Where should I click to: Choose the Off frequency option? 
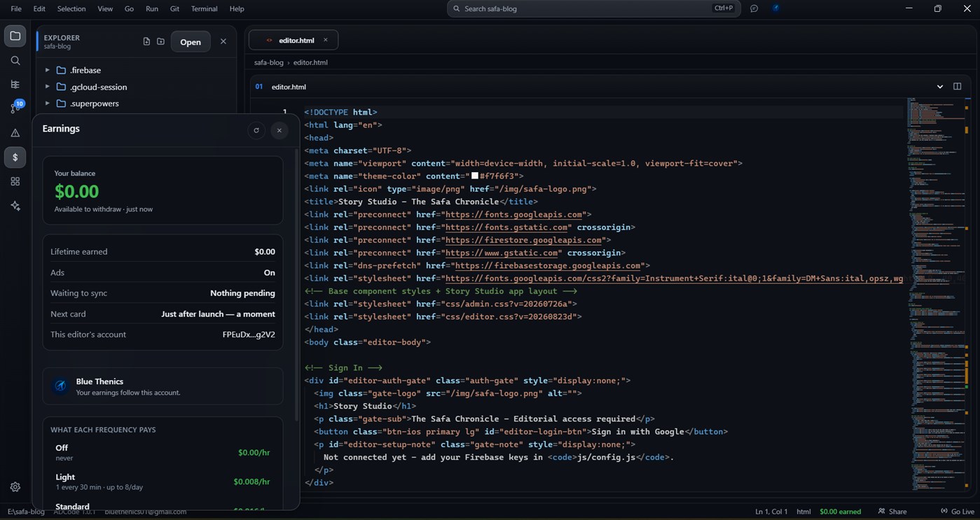163,452
